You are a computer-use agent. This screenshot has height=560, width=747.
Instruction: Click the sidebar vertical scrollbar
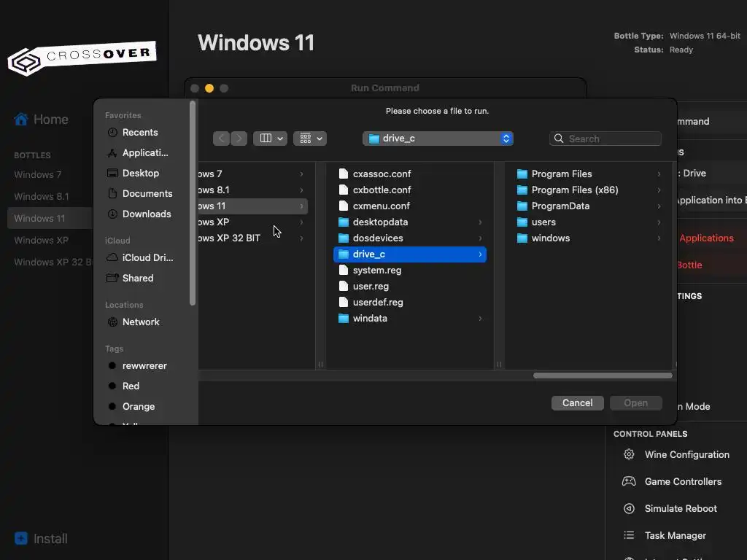click(193, 203)
